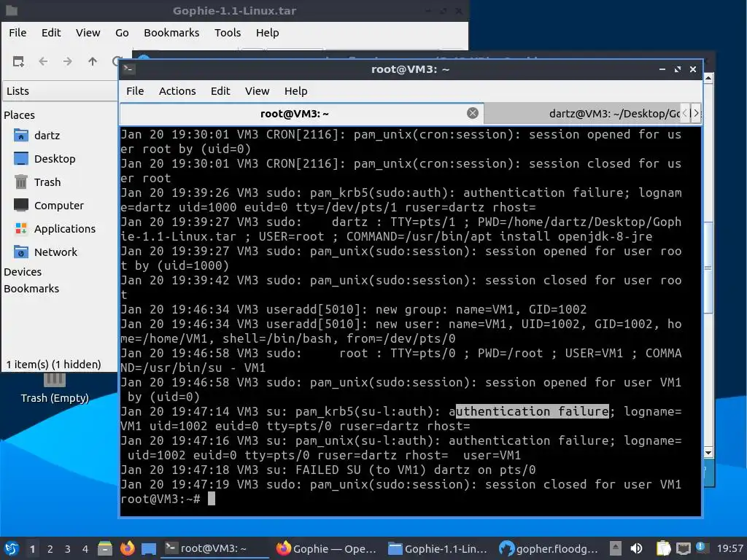Switch to the root@VM3 terminal tab
The width and height of the screenshot is (747, 560).
point(301,113)
